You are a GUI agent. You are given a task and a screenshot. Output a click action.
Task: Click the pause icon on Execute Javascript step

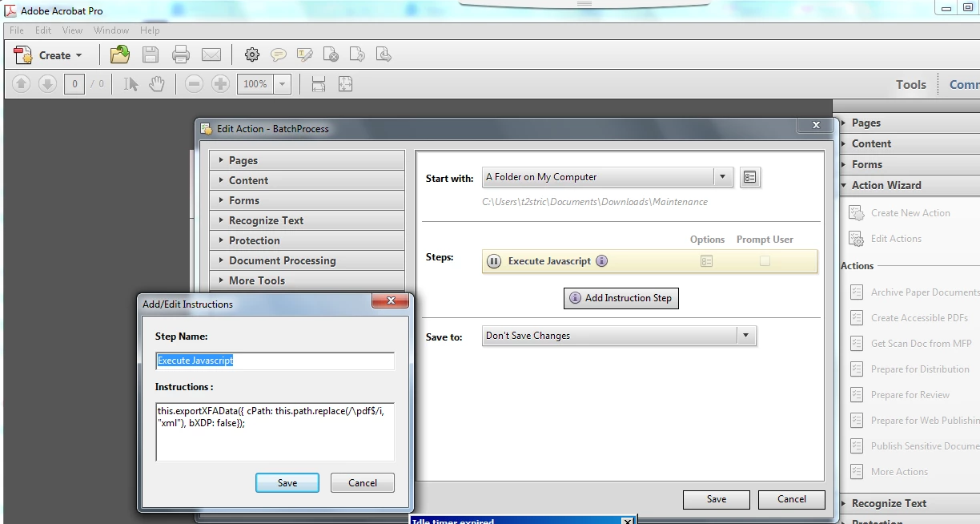click(x=494, y=261)
